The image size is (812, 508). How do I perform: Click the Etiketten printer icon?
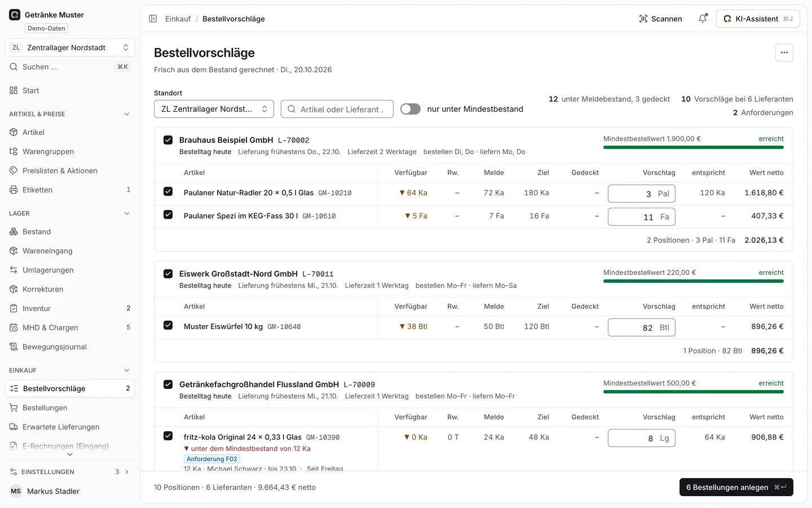(14, 190)
